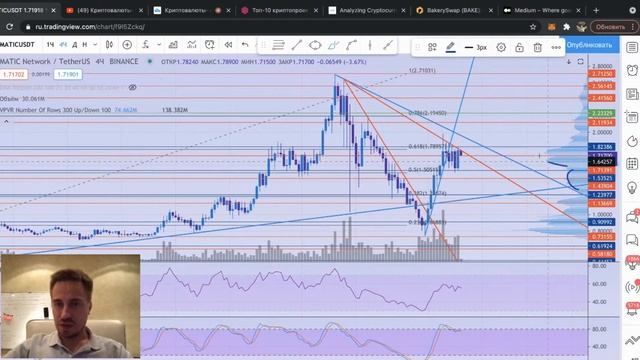Open the financials chart icon in the toolbar
The width and height of the screenshot is (640, 360).
173,44
